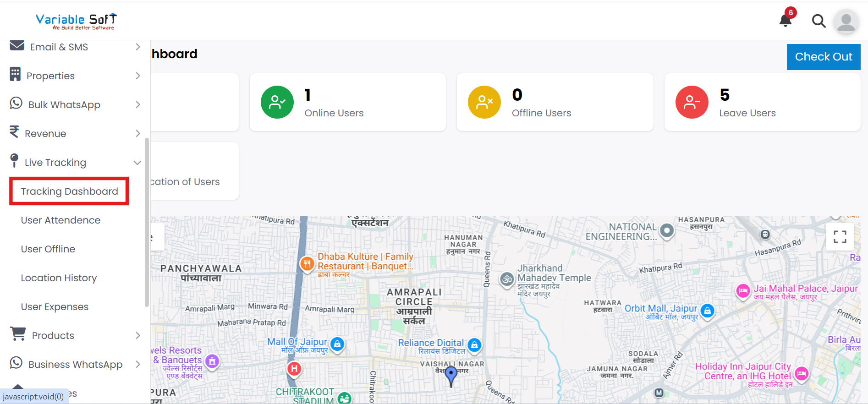This screenshot has width=868, height=404.
Task: Click the Dhaba Kulture restaurant map marker
Action: tap(307, 263)
